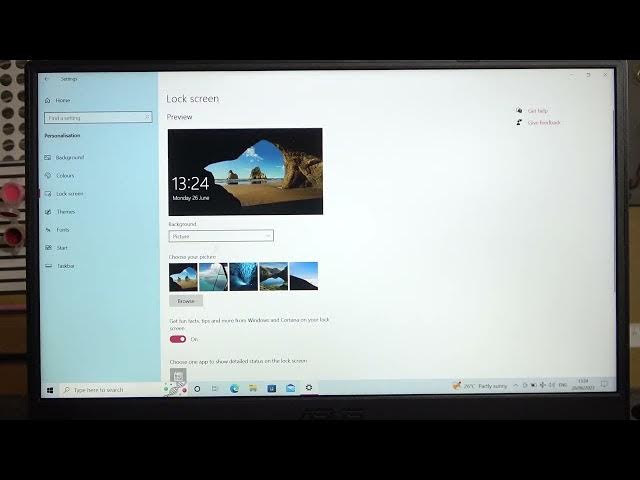Click the Browse button
Image resolution: width=640 pixels, height=480 pixels.
click(186, 301)
